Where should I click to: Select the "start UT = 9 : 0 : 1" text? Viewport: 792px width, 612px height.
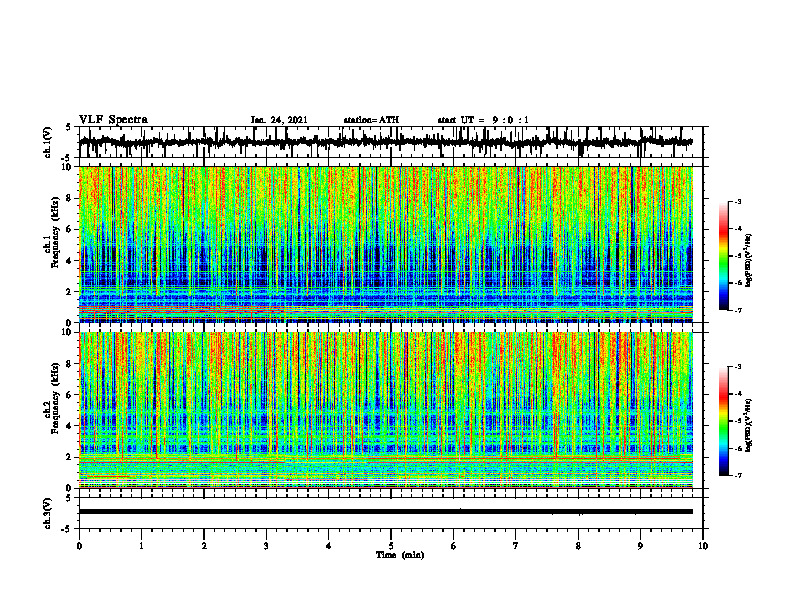pos(483,120)
